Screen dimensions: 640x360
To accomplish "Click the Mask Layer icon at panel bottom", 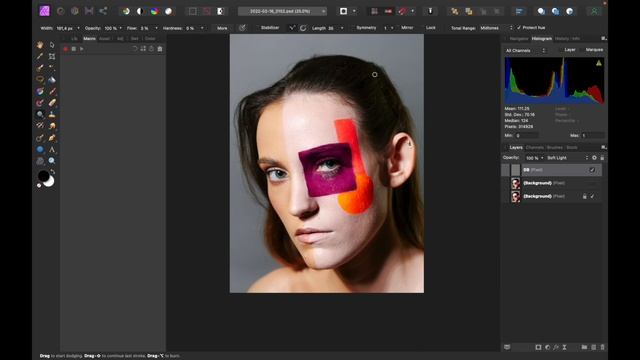I will coord(538,347).
